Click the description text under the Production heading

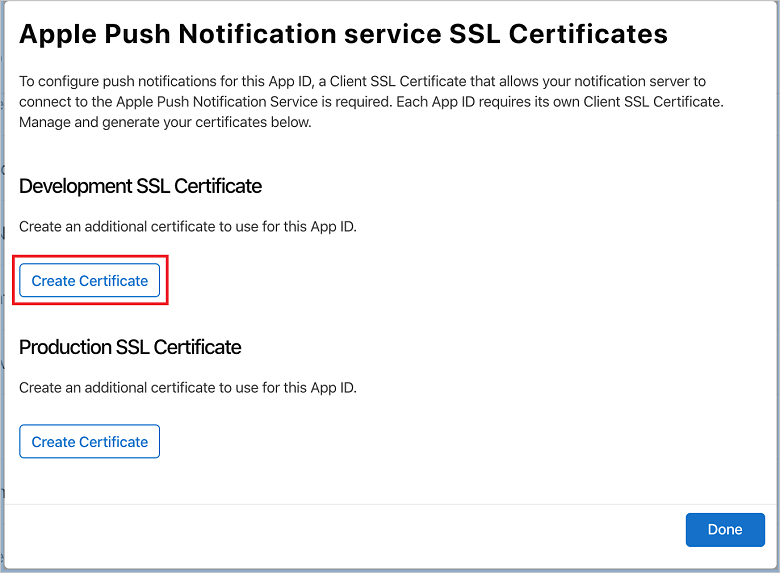click(x=188, y=388)
